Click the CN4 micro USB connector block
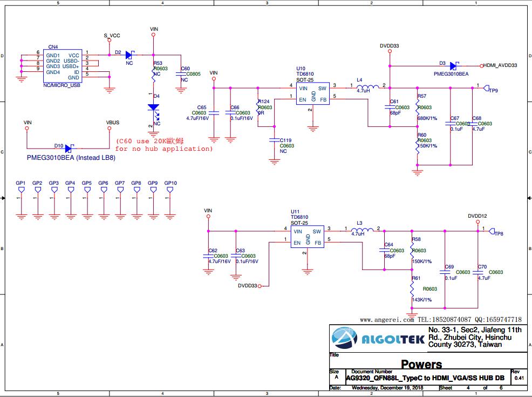Image resolution: width=532 pixels, height=397 pixels. pos(63,66)
